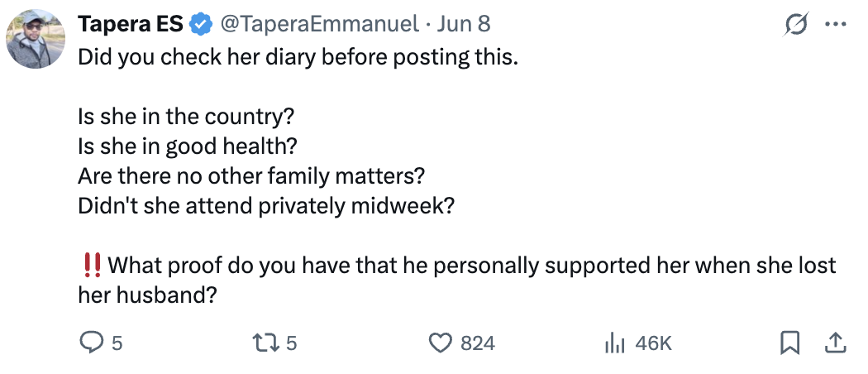
Task: Like the post with the heart icon
Action: tap(441, 343)
